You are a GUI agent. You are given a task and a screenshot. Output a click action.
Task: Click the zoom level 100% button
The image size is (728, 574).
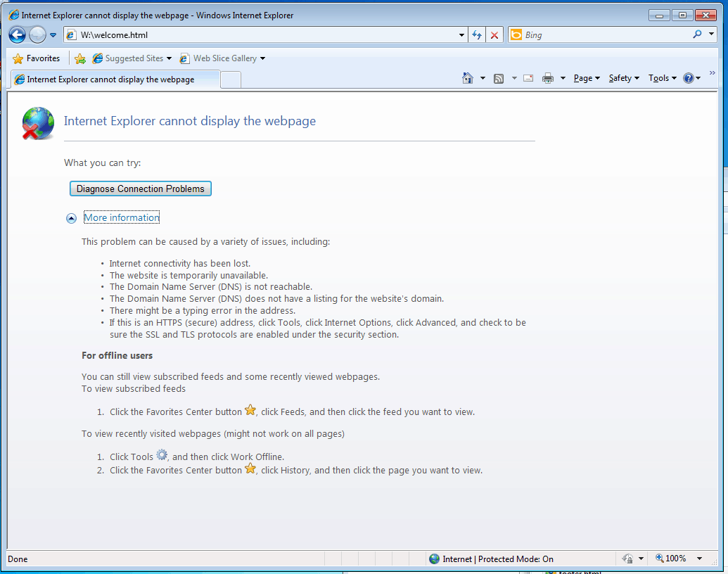click(671, 559)
